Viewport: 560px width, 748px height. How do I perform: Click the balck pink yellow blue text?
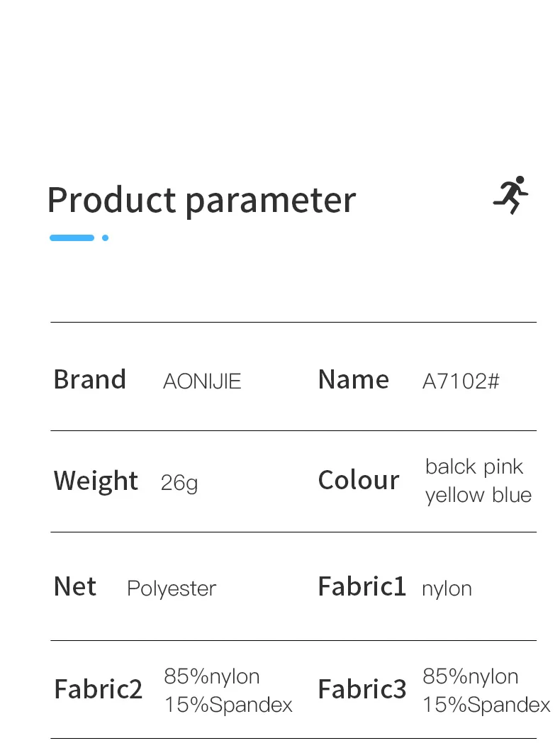tap(478, 481)
